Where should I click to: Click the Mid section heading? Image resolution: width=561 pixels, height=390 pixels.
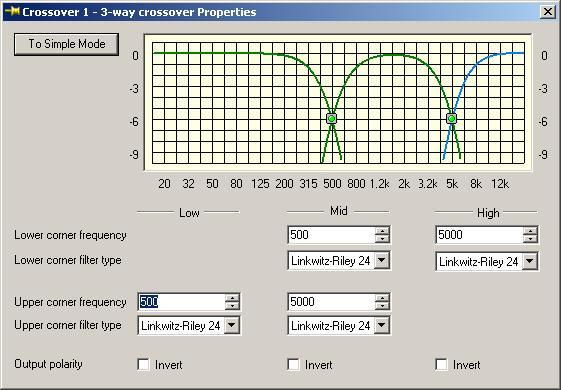[x=338, y=211]
